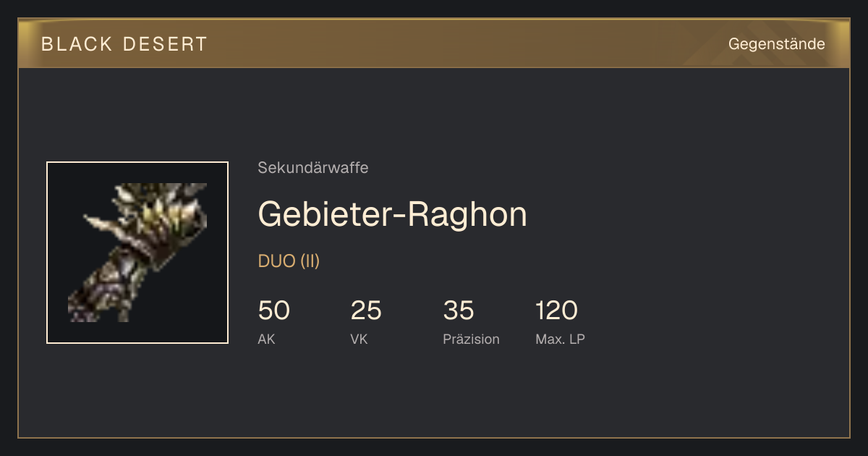Viewport: 868px width, 456px height.
Task: Click the Sekundärwaffe category label
Action: pos(313,168)
